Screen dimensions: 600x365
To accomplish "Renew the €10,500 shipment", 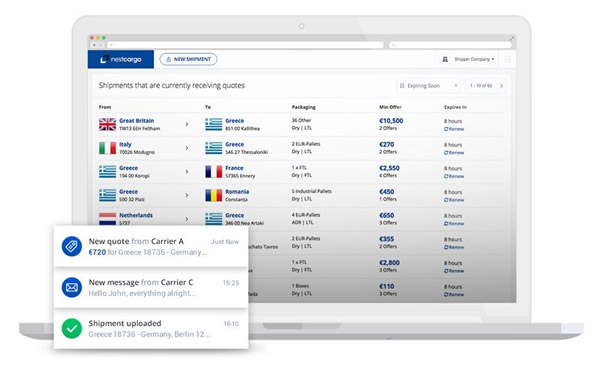I will tap(454, 129).
